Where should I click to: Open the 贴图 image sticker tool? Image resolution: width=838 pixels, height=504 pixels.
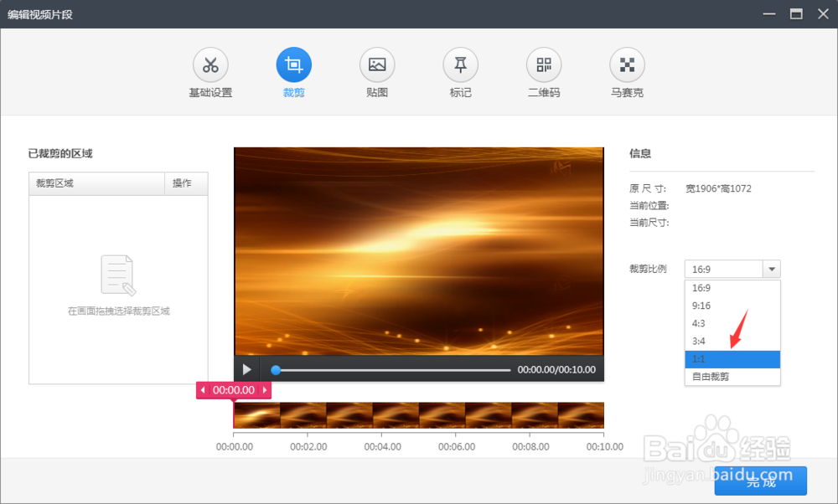[x=377, y=65]
